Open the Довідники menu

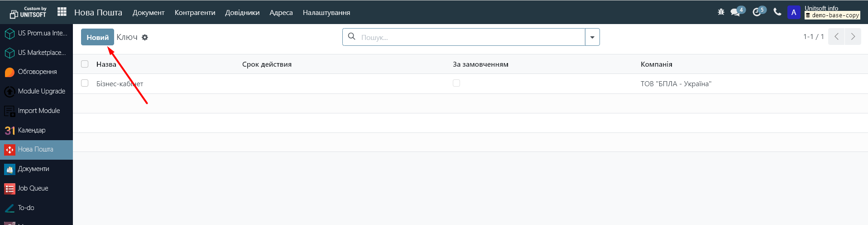[242, 13]
